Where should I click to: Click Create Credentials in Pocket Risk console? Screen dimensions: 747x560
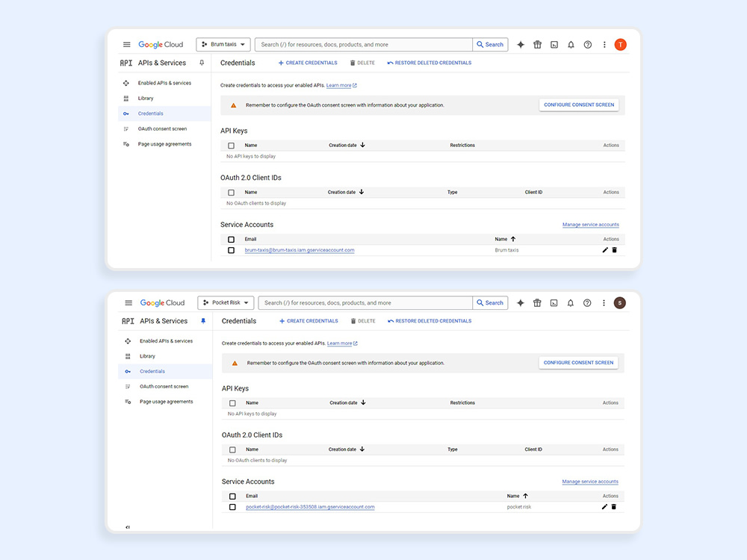tap(309, 321)
